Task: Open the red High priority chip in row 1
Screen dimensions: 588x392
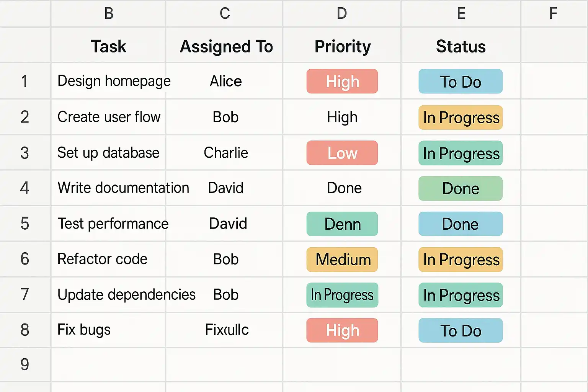Action: (342, 82)
